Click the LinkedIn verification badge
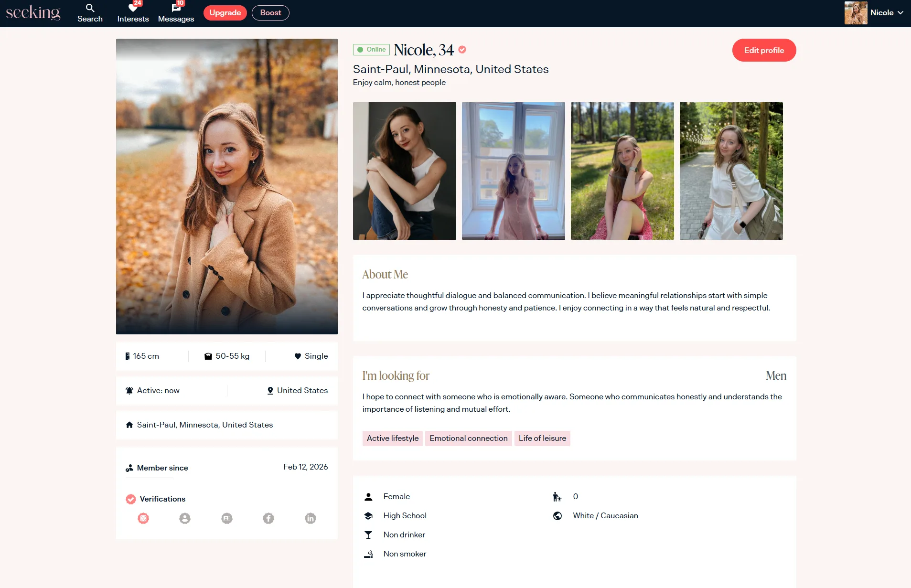The width and height of the screenshot is (911, 588). (x=311, y=518)
